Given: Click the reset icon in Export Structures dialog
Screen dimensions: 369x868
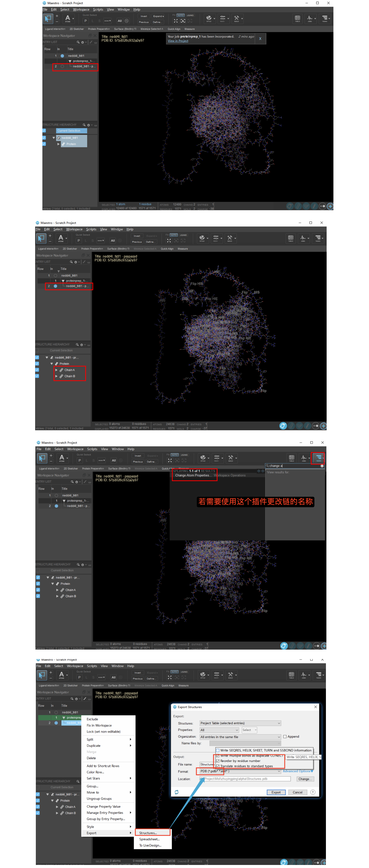Looking at the screenshot, I should 176,792.
